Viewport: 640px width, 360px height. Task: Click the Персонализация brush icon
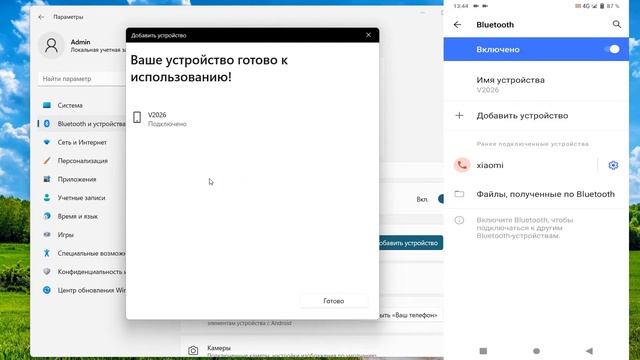click(x=47, y=161)
